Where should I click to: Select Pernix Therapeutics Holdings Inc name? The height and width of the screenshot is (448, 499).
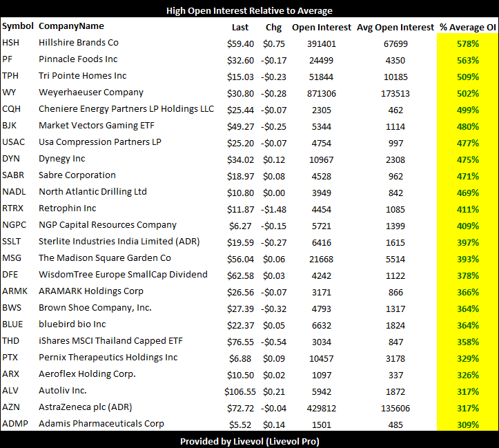point(108,358)
